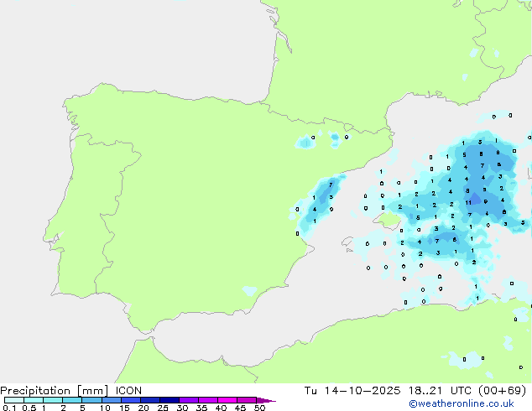Screen dimensions: 532x411
Task: Click the 2–5 mm legend color box
Action: pos(72,400)
